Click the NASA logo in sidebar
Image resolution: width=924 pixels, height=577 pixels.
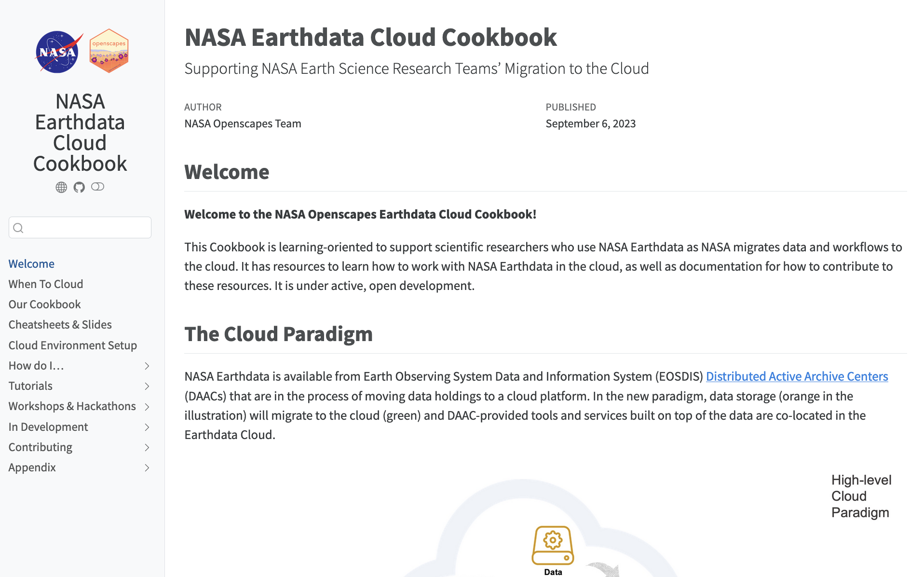(x=57, y=50)
